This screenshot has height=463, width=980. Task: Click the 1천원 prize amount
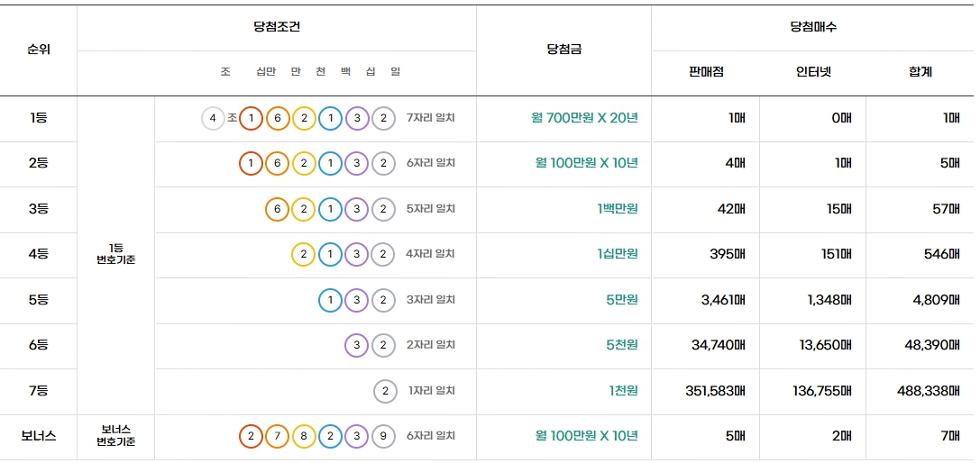[624, 391]
